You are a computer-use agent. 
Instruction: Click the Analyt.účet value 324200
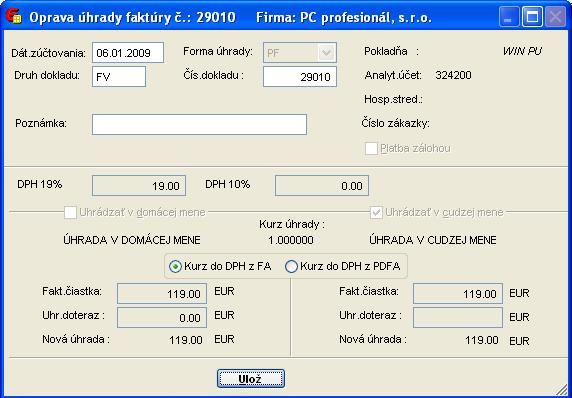click(453, 76)
